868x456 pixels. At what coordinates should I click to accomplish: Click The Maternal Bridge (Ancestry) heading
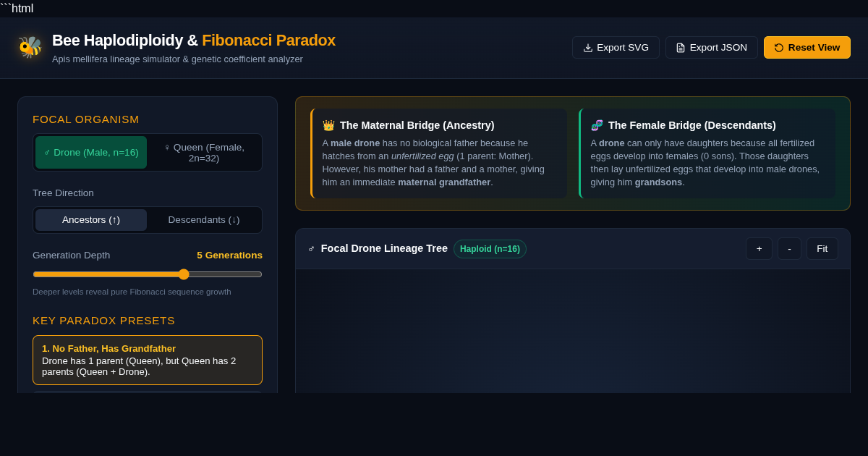[417, 125]
